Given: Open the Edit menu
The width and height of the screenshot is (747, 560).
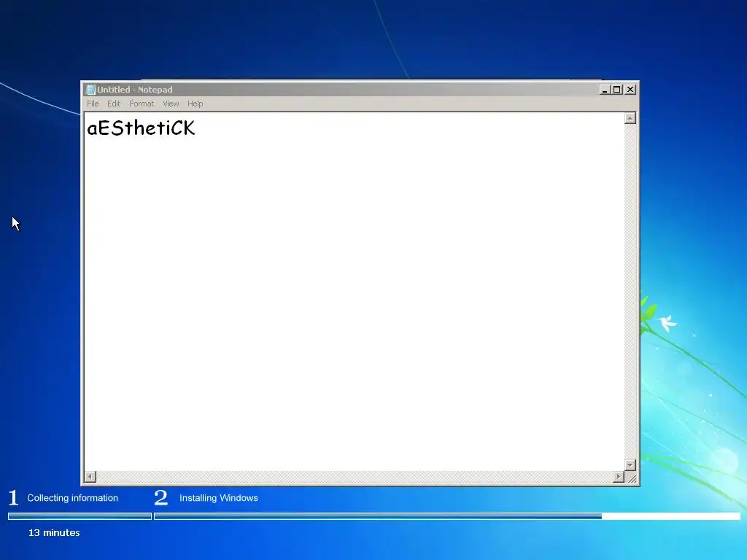Looking at the screenshot, I should [x=113, y=104].
